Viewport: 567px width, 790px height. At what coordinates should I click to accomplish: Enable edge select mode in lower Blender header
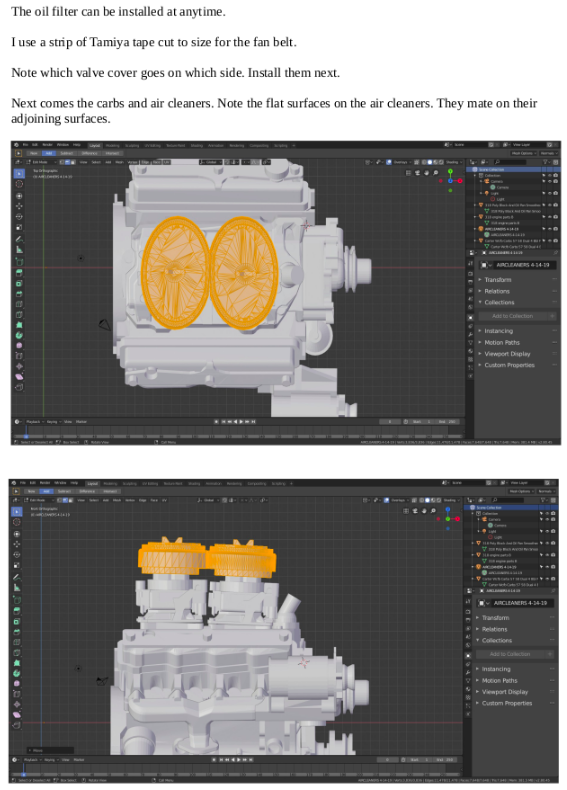click(65, 500)
